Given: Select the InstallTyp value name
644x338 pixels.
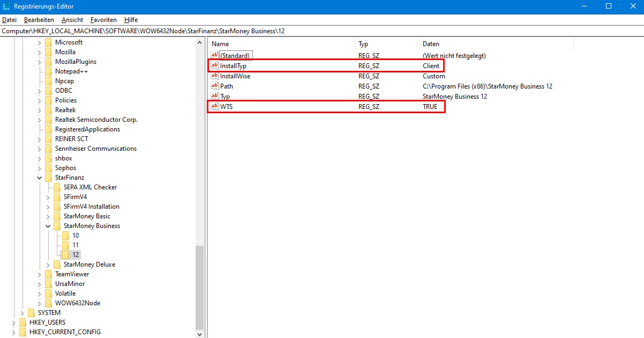Looking at the screenshot, I should point(233,66).
